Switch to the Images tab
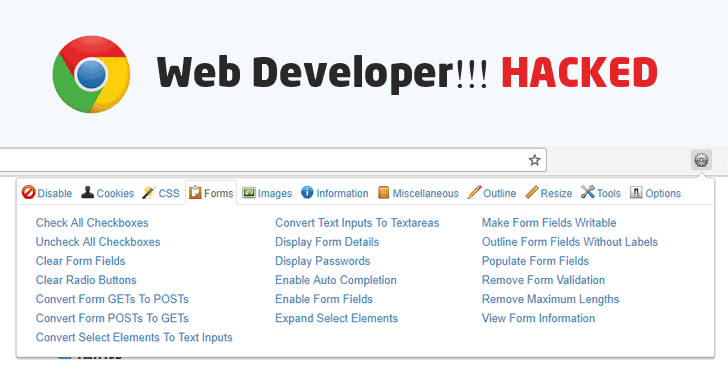Image resolution: width=728 pixels, height=380 pixels. click(267, 193)
